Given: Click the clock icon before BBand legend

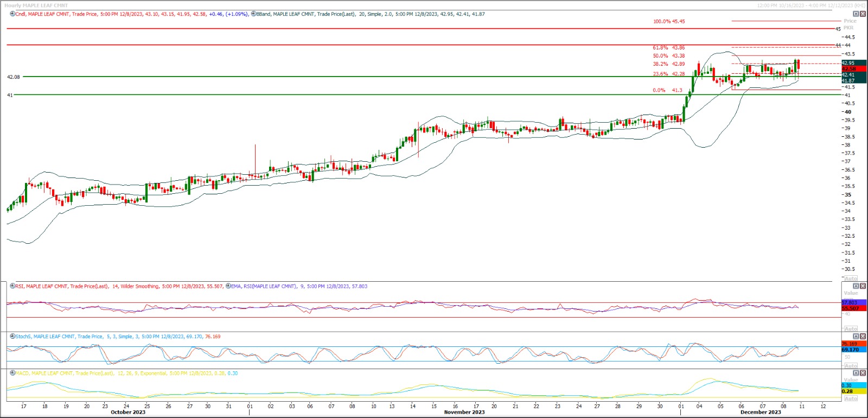Looking at the screenshot, I should click(x=253, y=14).
